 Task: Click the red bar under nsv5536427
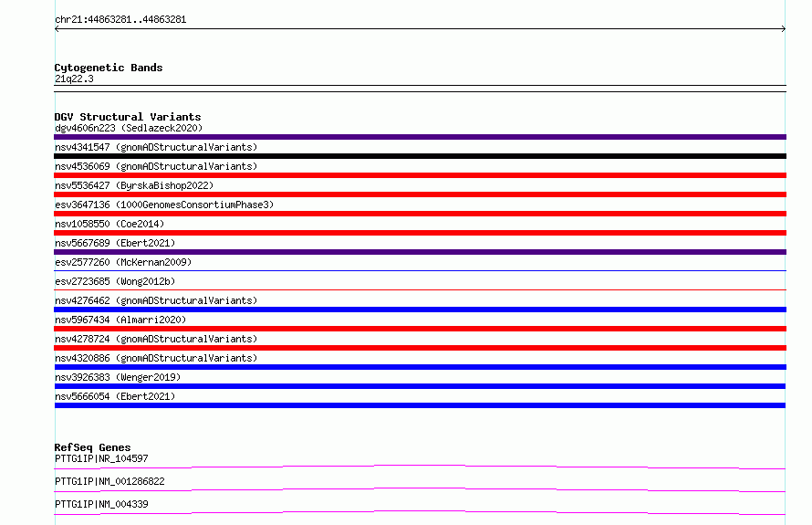coord(420,194)
